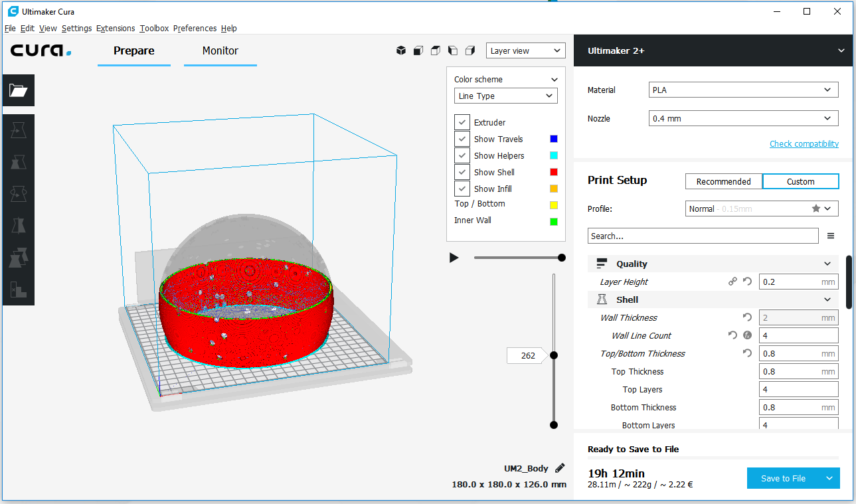
Task: Select the Rotate tool
Action: point(18,193)
